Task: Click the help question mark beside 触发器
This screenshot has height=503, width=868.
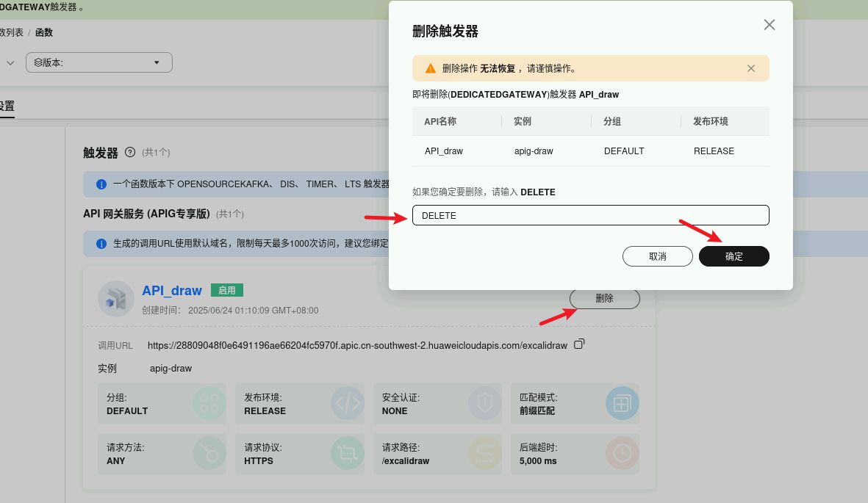Action: (x=130, y=152)
